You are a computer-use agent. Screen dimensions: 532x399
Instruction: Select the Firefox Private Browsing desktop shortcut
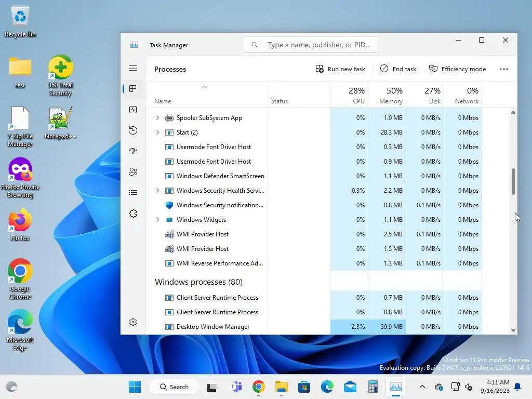[x=20, y=178]
